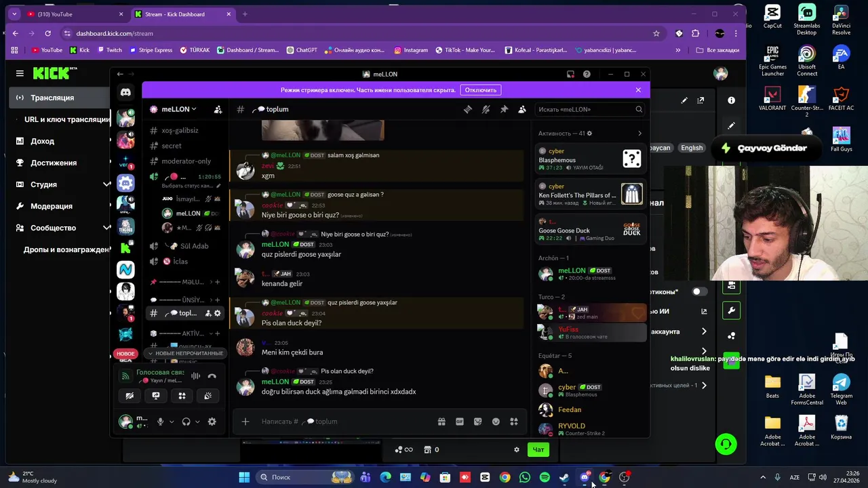Select xoş-gəlibsiz channel

click(x=180, y=130)
